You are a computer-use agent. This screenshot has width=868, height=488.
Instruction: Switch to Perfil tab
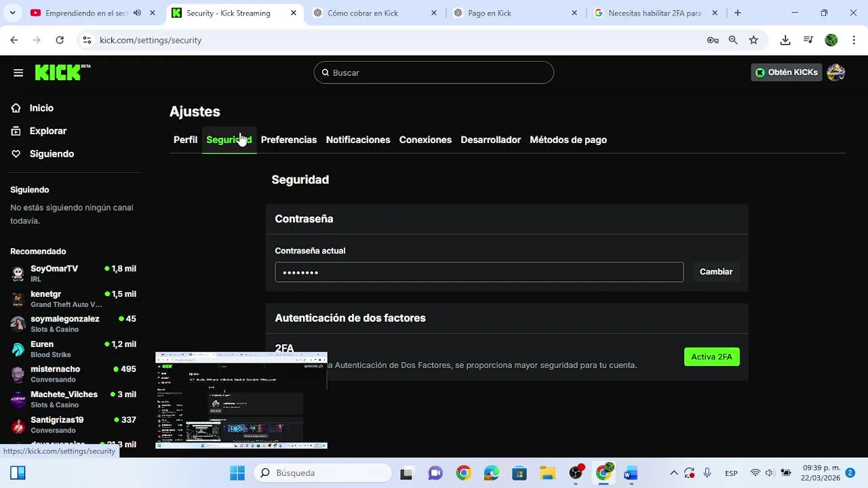pyautogui.click(x=185, y=140)
